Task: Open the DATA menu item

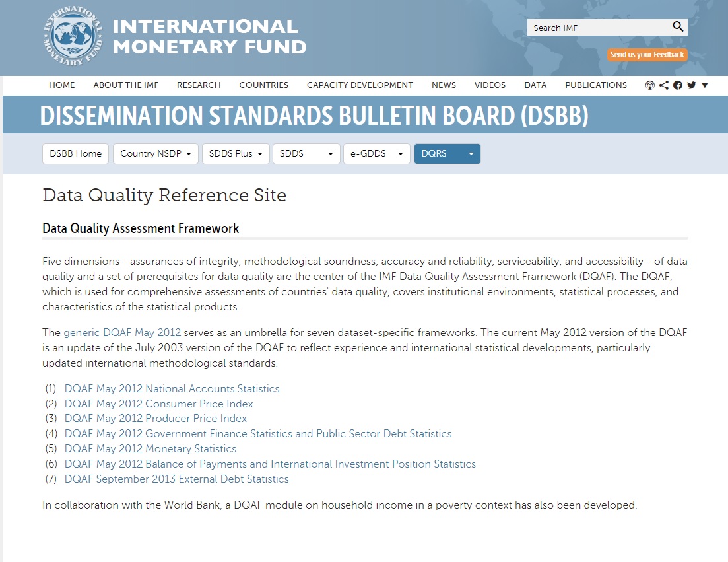Action: point(535,85)
